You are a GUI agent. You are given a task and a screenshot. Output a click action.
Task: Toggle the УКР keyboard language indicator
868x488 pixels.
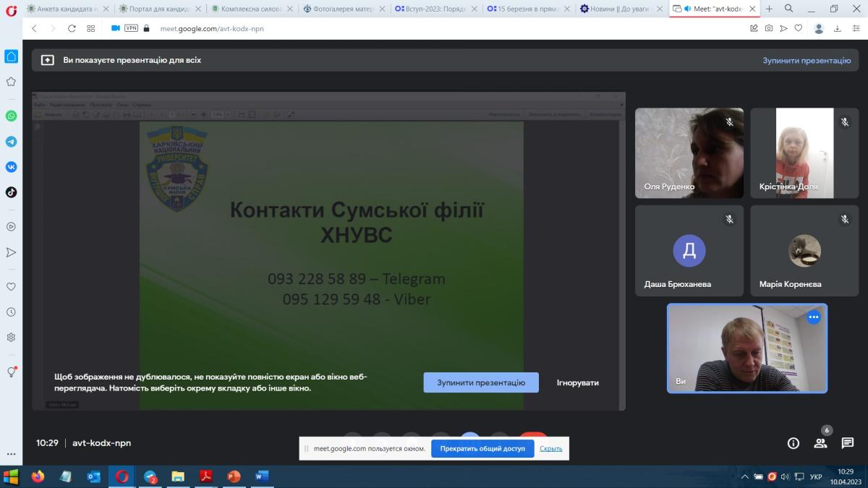click(x=815, y=477)
